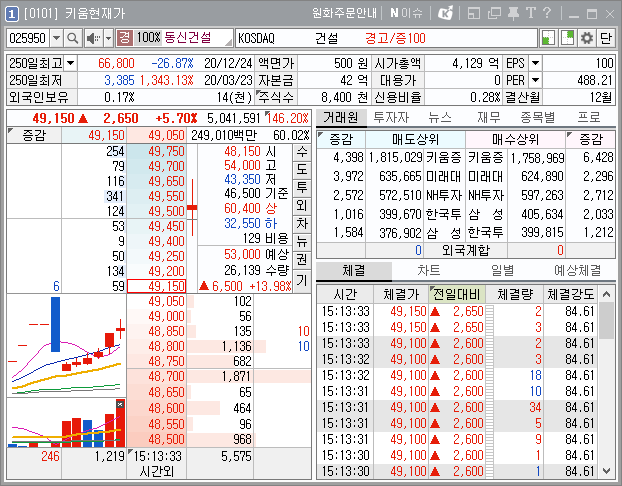
Task: Open N이슈 in title bar
Action: [406, 13]
